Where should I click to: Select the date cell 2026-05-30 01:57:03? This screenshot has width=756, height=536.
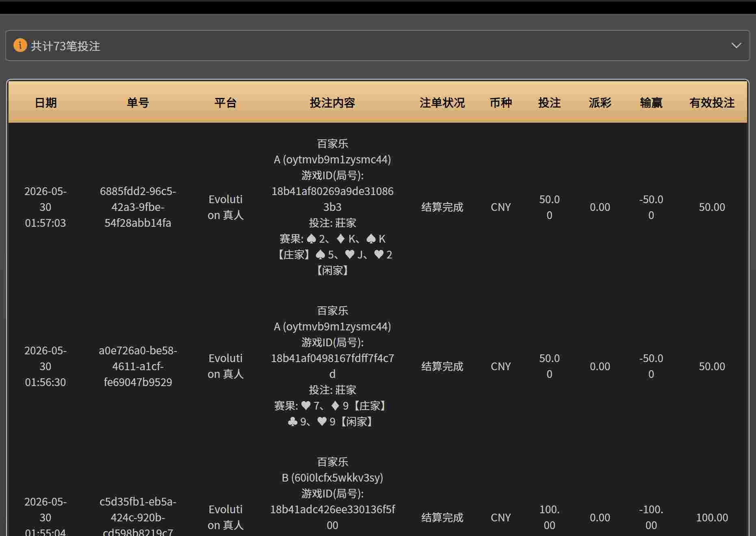(45, 207)
